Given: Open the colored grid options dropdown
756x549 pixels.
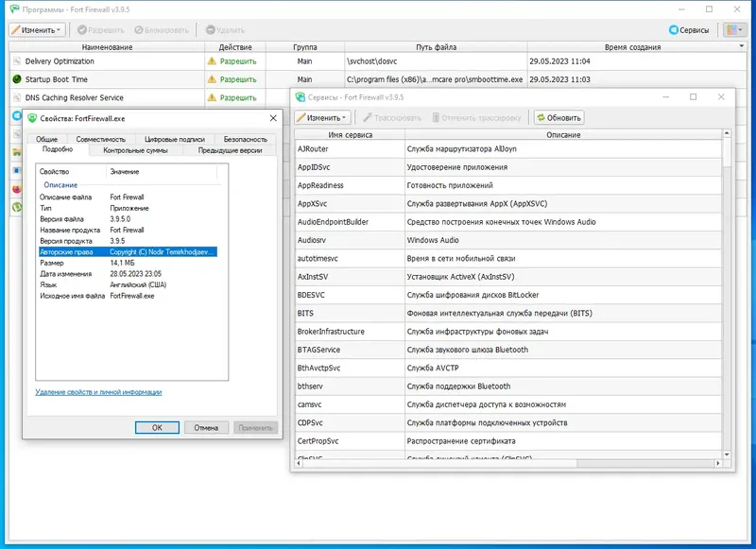Looking at the screenshot, I should tap(734, 30).
